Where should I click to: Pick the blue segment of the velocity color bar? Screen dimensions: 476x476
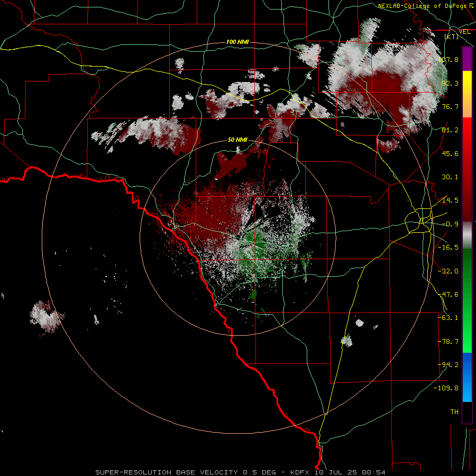click(467, 377)
